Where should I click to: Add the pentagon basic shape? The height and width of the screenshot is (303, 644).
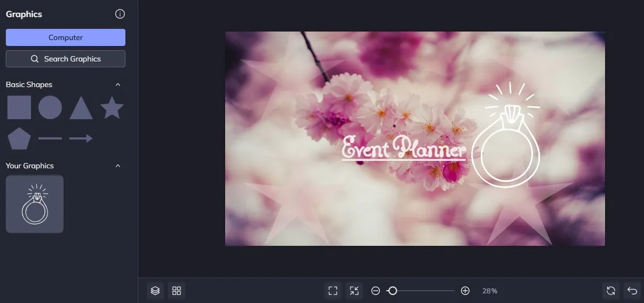point(19,138)
